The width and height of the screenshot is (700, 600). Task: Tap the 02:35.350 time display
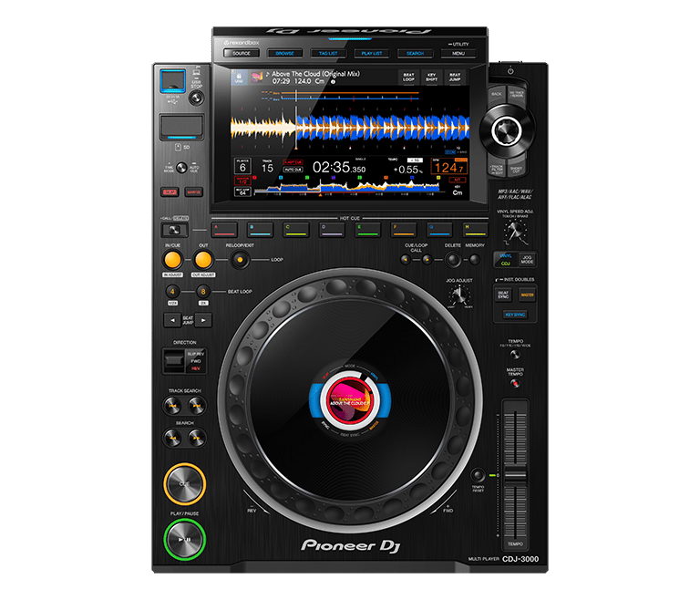click(339, 168)
